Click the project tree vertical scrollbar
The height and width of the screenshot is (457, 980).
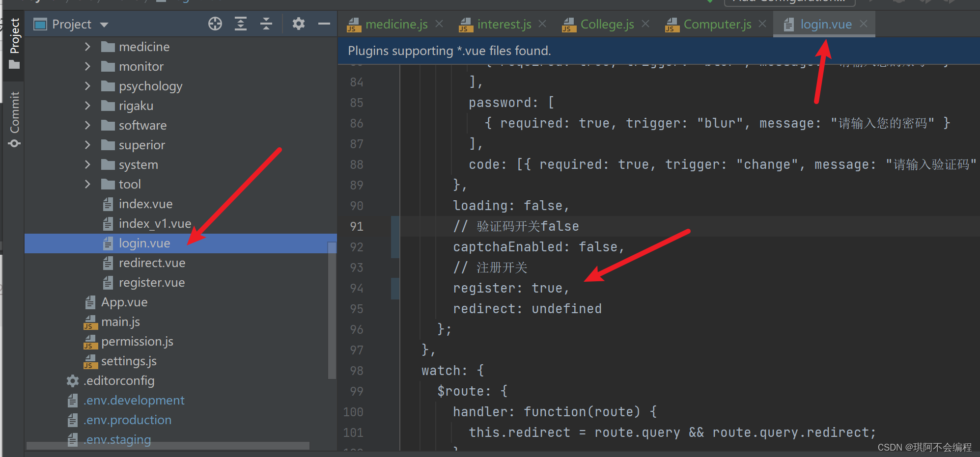coord(332,309)
